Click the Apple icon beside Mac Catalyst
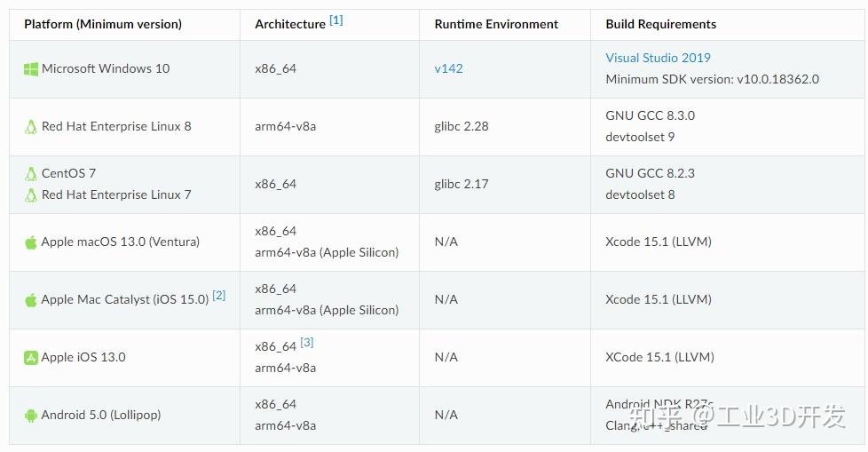Screen dimensions: 868x452 tap(31, 300)
